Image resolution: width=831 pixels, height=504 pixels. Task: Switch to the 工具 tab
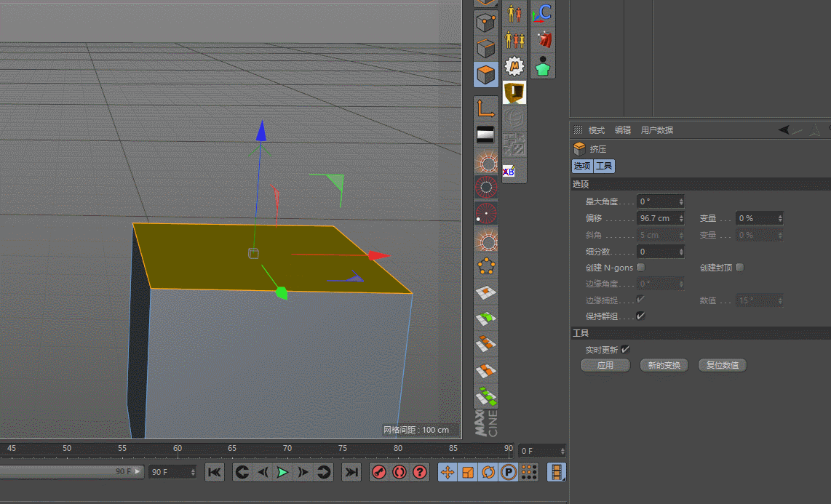point(604,166)
